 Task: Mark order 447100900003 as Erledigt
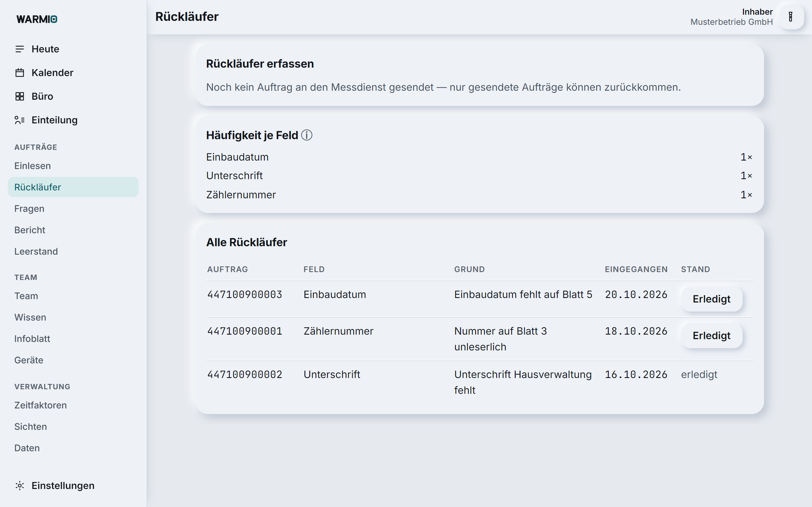(711, 299)
